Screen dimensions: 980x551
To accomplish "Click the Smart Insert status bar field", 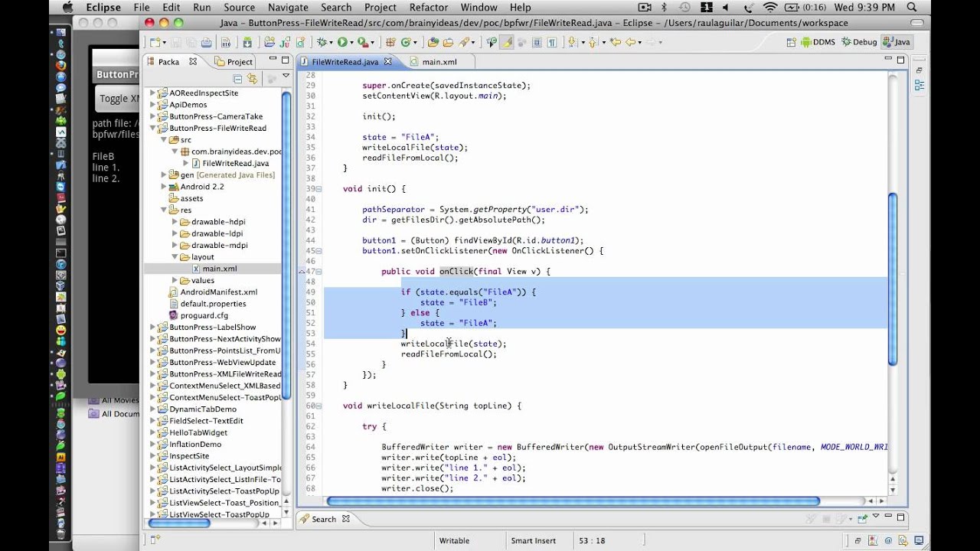I will [534, 540].
